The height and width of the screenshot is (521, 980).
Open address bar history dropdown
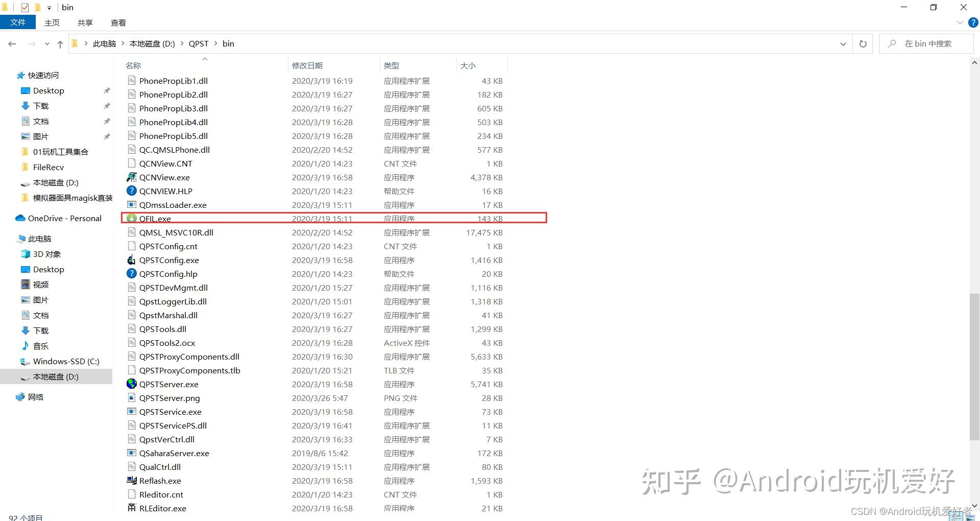pyautogui.click(x=843, y=44)
